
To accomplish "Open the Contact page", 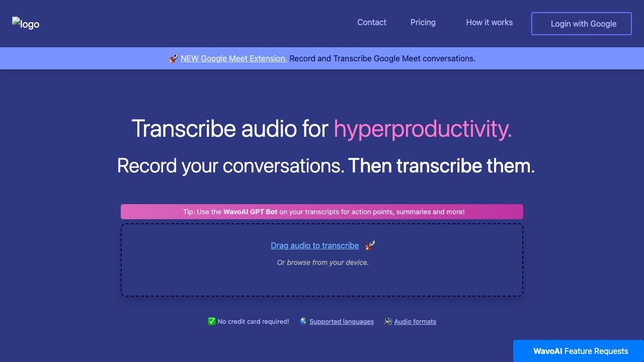I will click(371, 23).
